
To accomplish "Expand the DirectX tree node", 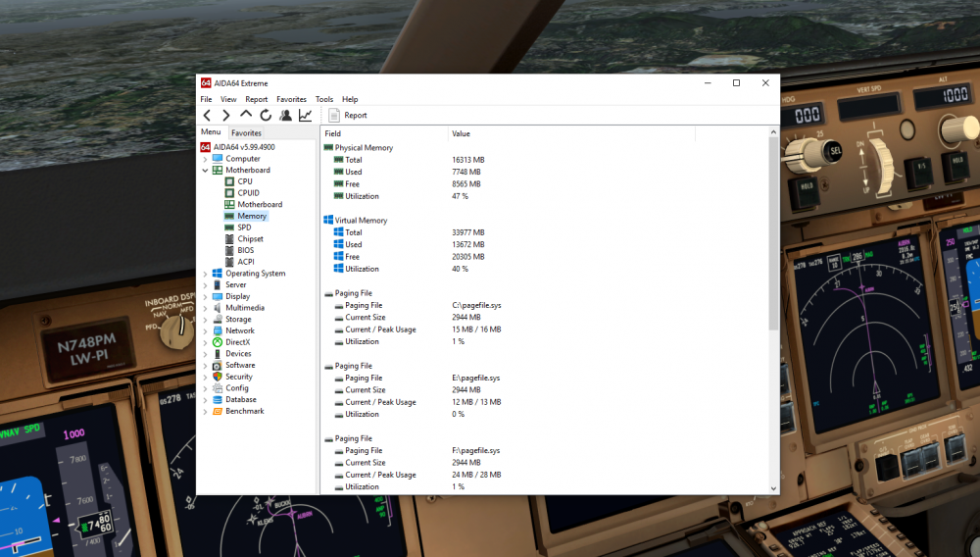I will pyautogui.click(x=205, y=342).
